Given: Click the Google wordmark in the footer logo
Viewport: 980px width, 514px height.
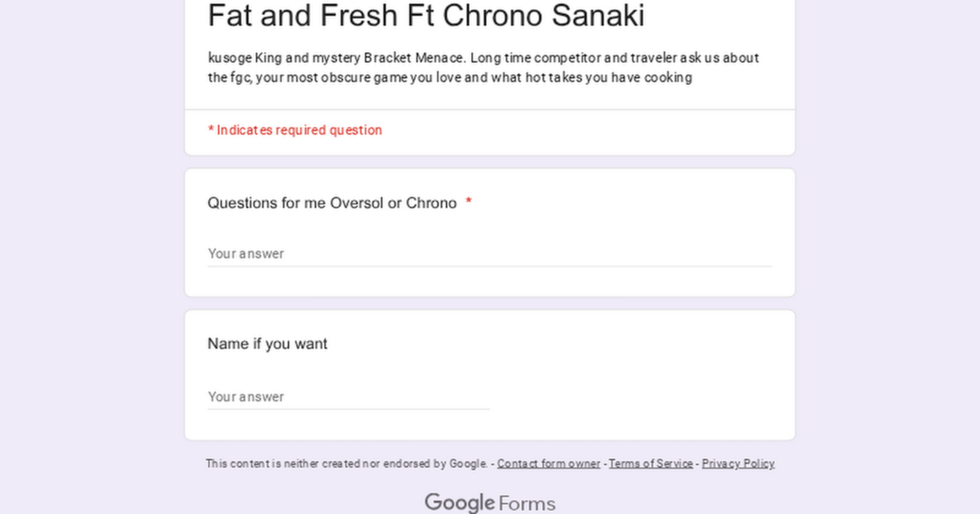Looking at the screenshot, I should tap(460, 503).
